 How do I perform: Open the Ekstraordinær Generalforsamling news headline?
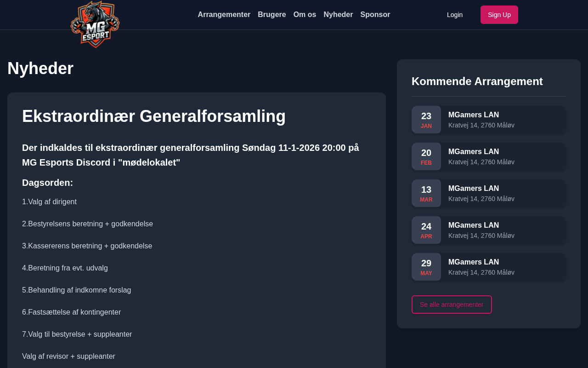(x=154, y=116)
